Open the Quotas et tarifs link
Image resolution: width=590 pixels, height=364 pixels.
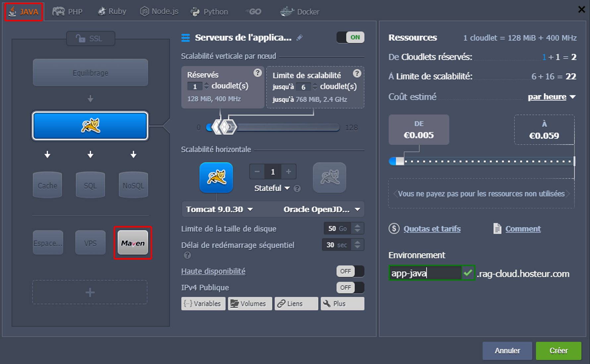point(432,229)
